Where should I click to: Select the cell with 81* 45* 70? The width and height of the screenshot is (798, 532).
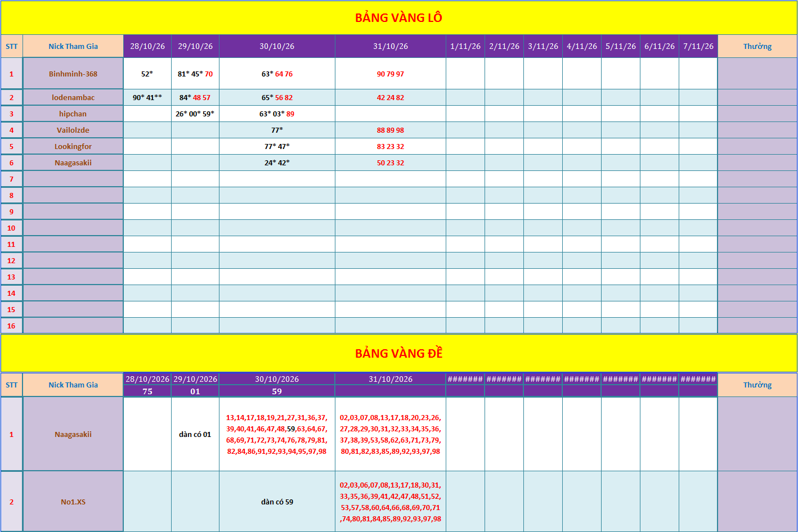click(195, 74)
